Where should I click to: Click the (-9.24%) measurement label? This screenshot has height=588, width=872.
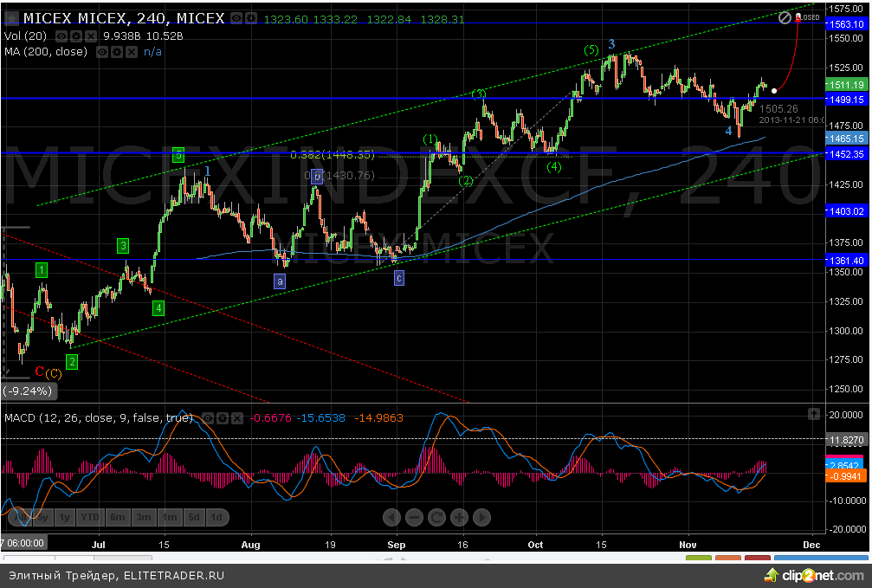[x=28, y=391]
